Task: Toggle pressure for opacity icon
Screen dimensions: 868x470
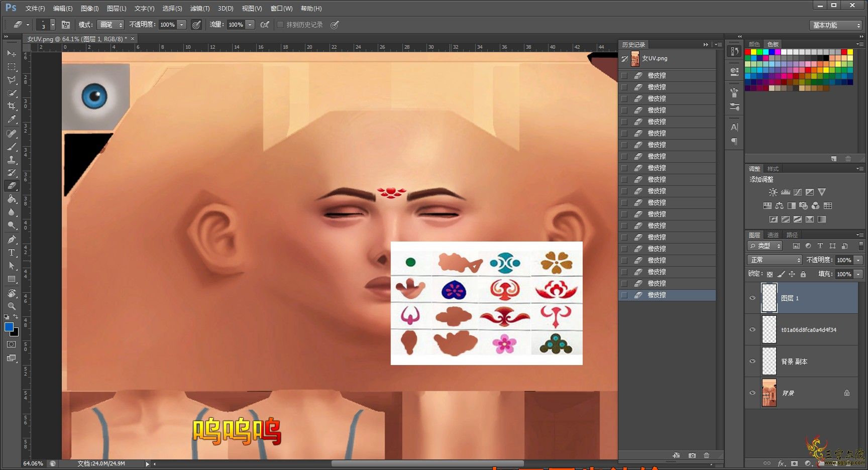Action: (196, 25)
